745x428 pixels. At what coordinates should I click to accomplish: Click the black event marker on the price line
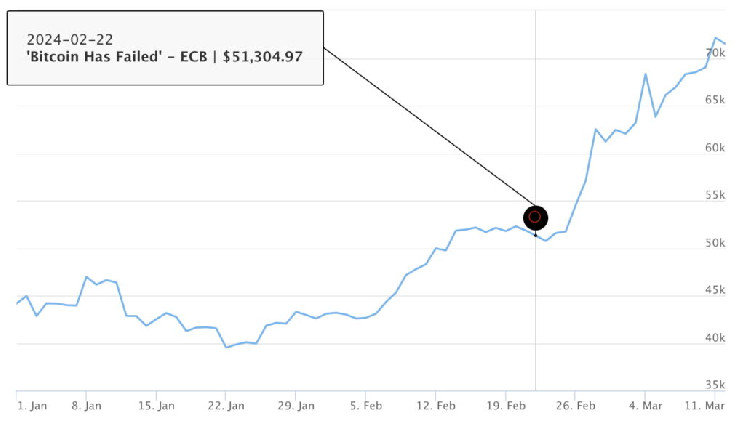tap(535, 216)
